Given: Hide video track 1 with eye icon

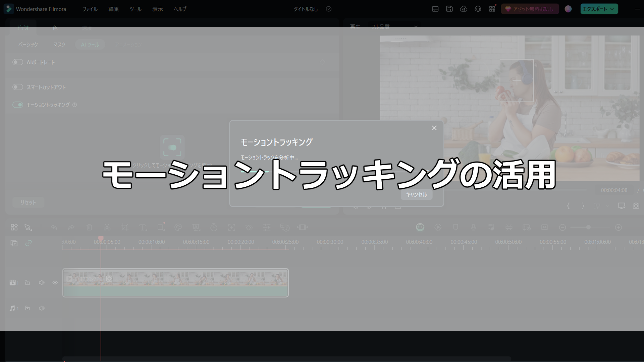Looking at the screenshot, I should (x=55, y=283).
